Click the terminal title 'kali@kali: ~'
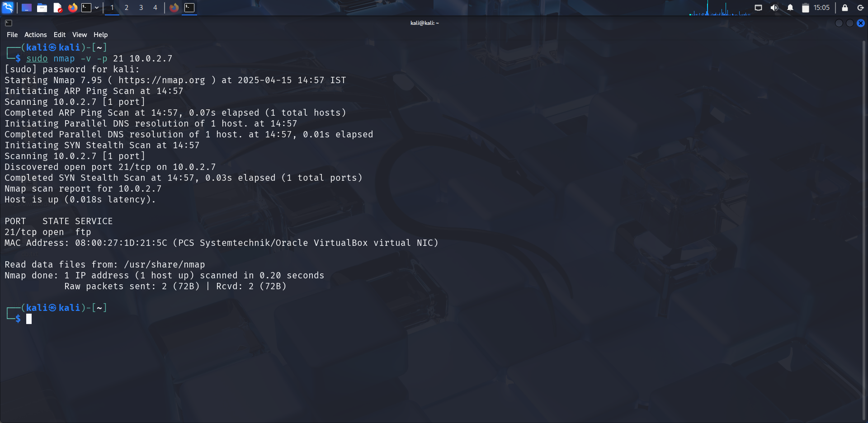868x423 pixels. pyautogui.click(x=425, y=23)
